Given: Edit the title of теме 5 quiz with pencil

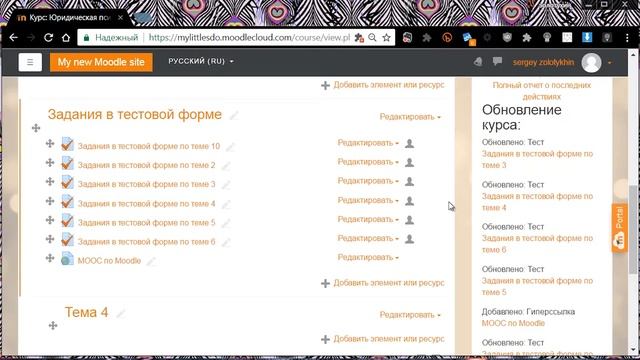Looking at the screenshot, I should (x=226, y=223).
